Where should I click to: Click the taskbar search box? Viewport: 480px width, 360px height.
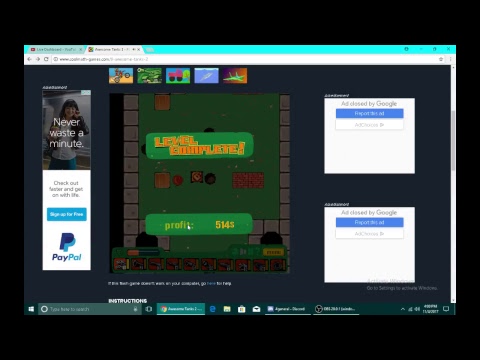[x=89, y=309]
